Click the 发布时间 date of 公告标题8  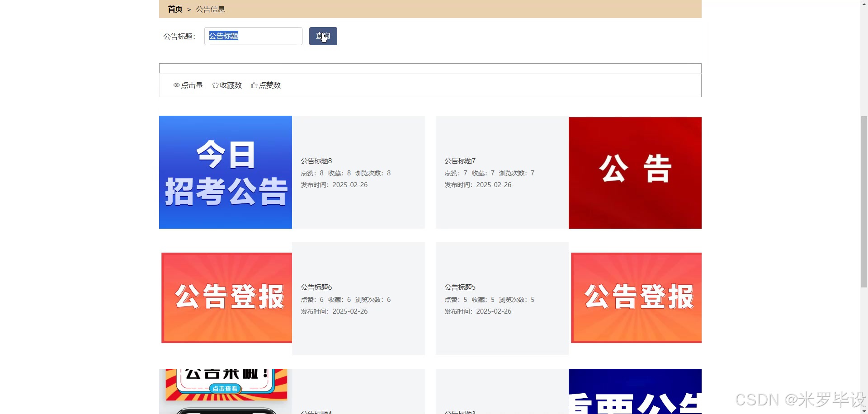click(334, 185)
